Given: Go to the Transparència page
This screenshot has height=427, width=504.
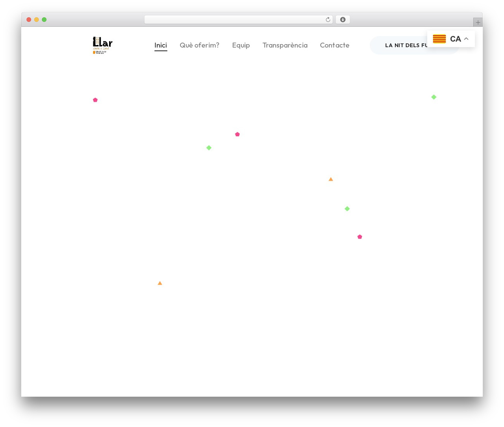Looking at the screenshot, I should [x=285, y=45].
